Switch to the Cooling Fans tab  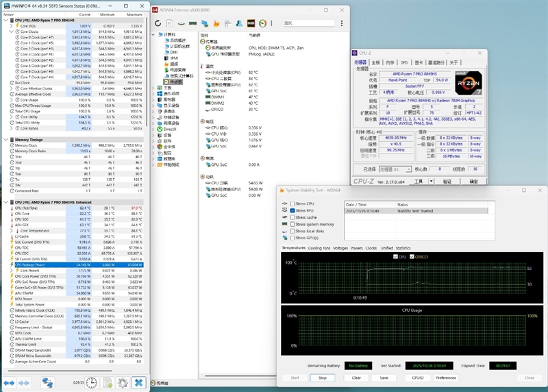point(319,247)
